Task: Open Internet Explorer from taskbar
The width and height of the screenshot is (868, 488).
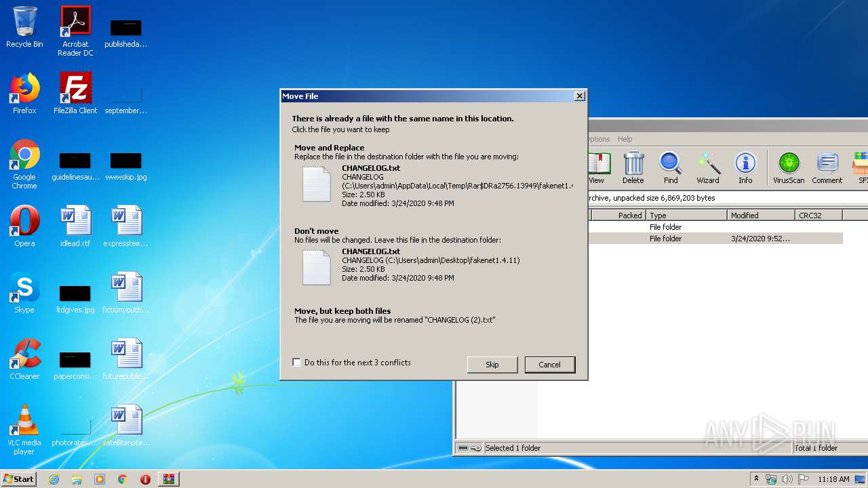Action: coord(54,479)
